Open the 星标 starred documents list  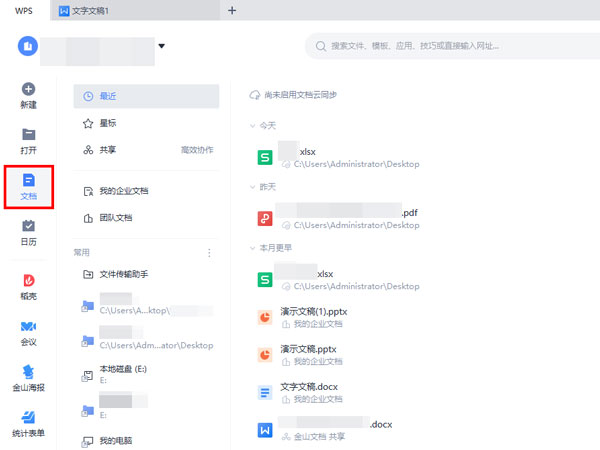point(109,123)
